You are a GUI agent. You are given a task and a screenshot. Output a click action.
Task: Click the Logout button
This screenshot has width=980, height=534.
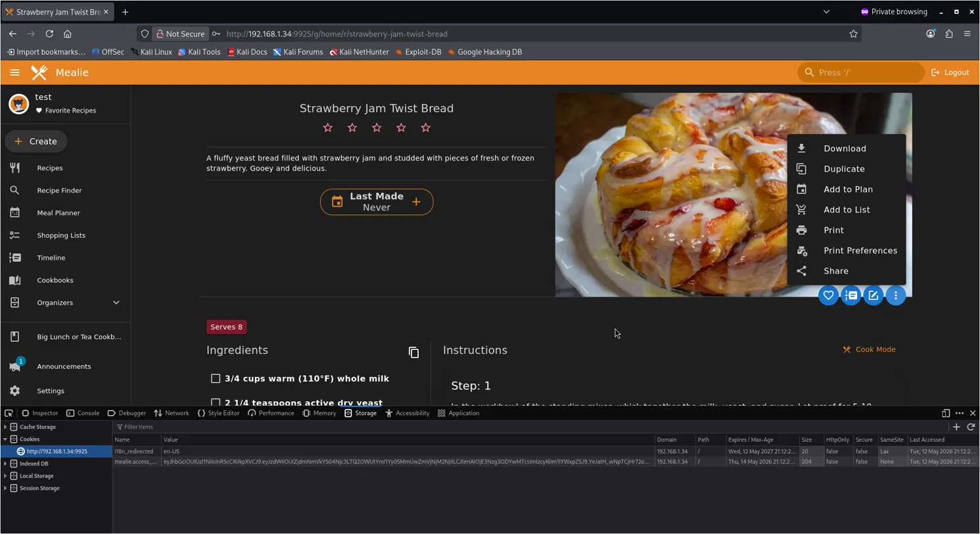950,72
